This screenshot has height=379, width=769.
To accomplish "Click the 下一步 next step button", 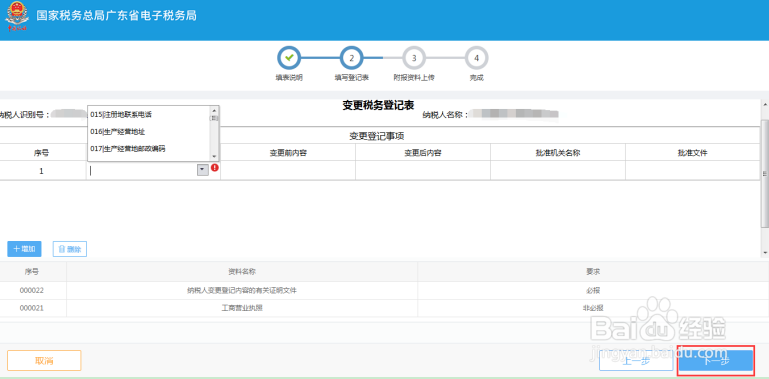I will (x=716, y=361).
